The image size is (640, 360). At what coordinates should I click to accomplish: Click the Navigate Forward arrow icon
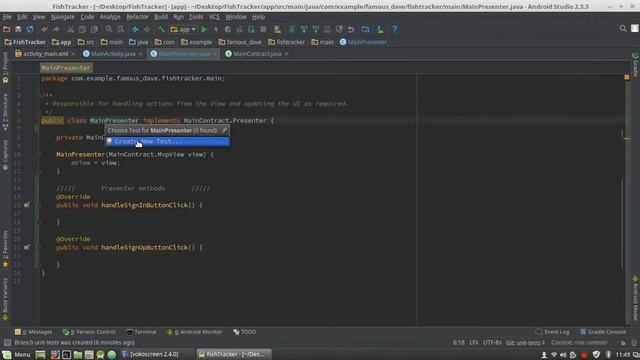tap(147, 29)
